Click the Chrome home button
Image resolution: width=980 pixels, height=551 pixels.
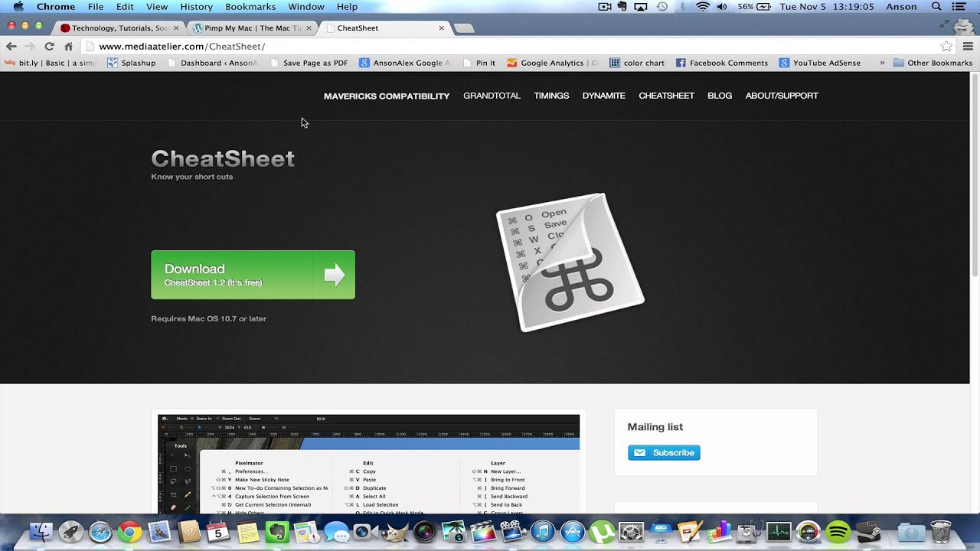[x=68, y=46]
